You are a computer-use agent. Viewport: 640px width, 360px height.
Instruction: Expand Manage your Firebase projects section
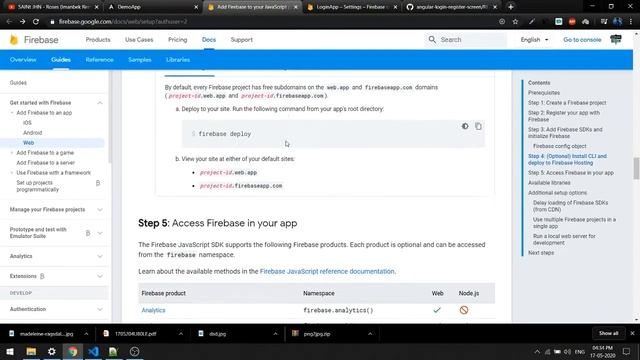click(x=100, y=209)
